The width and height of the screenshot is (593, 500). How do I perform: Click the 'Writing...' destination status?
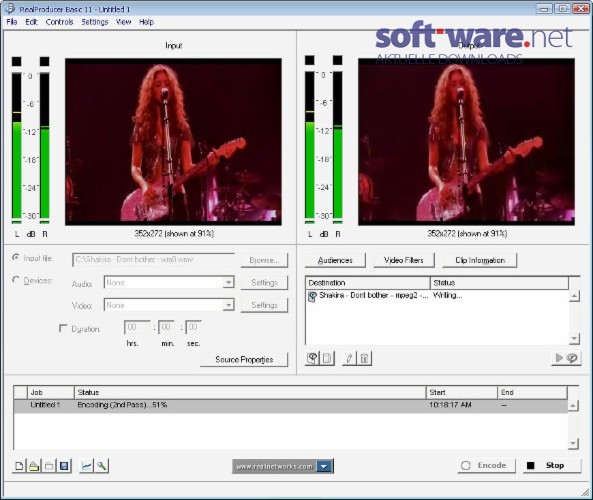[x=447, y=295]
